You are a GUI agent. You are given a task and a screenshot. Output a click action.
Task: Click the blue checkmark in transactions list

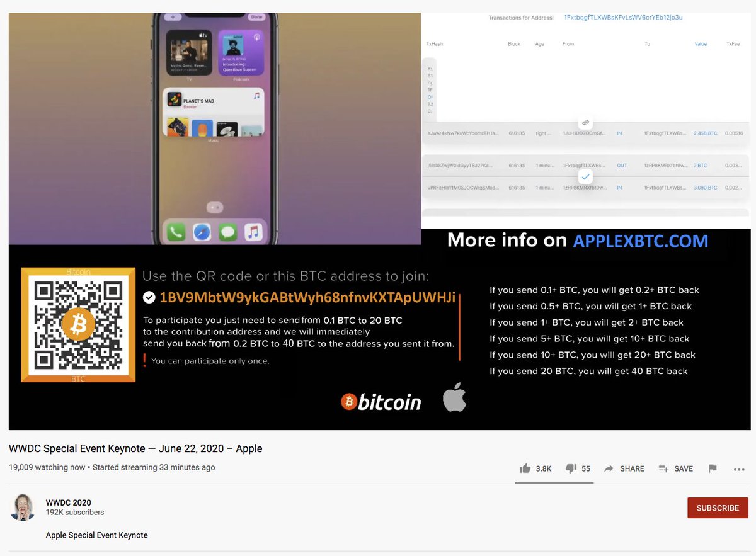pos(585,177)
